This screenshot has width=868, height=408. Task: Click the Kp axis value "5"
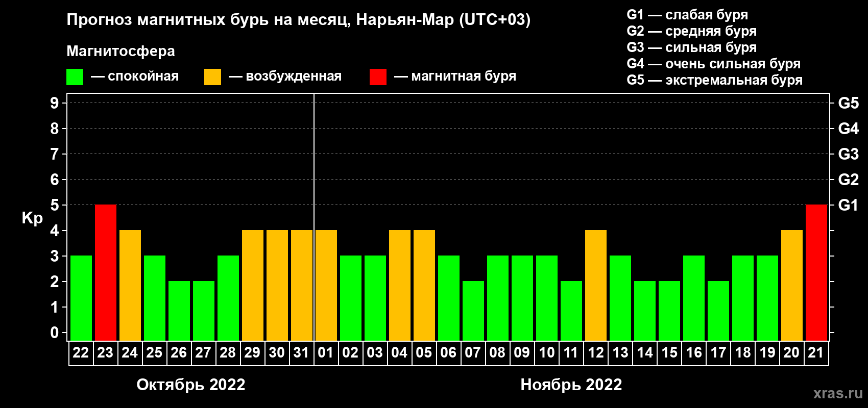[55, 205]
